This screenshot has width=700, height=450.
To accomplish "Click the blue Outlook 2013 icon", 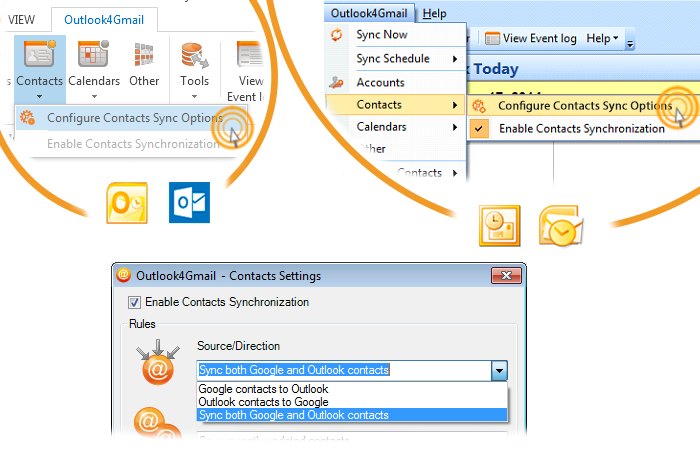I will 189,202.
